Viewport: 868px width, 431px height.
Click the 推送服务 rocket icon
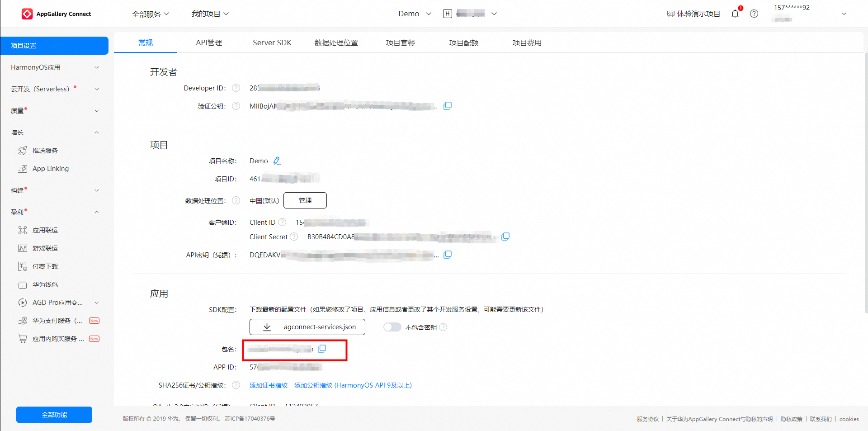[23, 151]
